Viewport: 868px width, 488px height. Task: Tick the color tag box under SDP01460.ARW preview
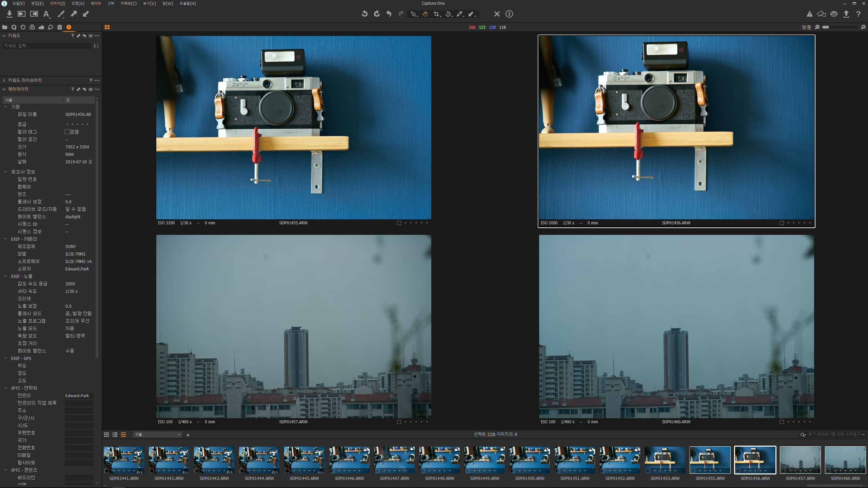click(782, 422)
